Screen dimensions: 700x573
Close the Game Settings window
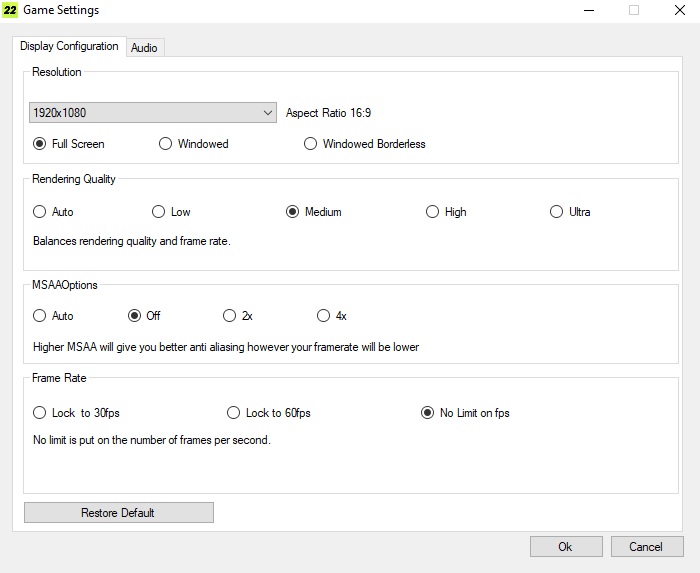click(678, 10)
